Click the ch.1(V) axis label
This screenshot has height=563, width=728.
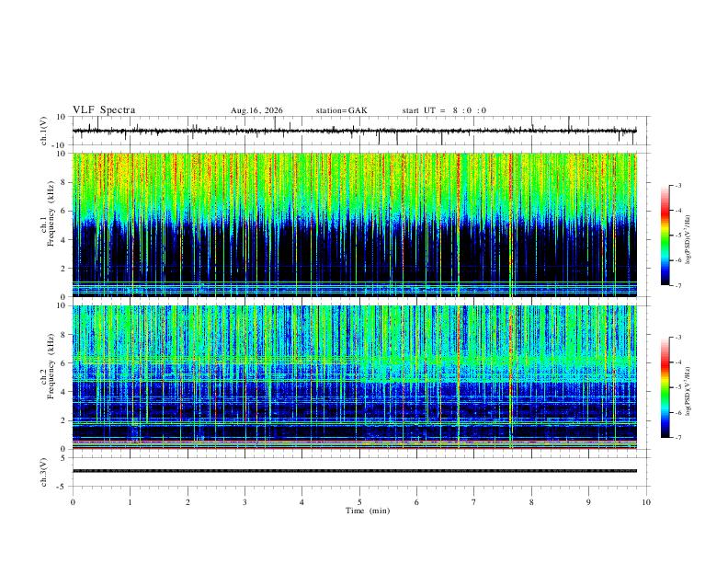[44, 131]
